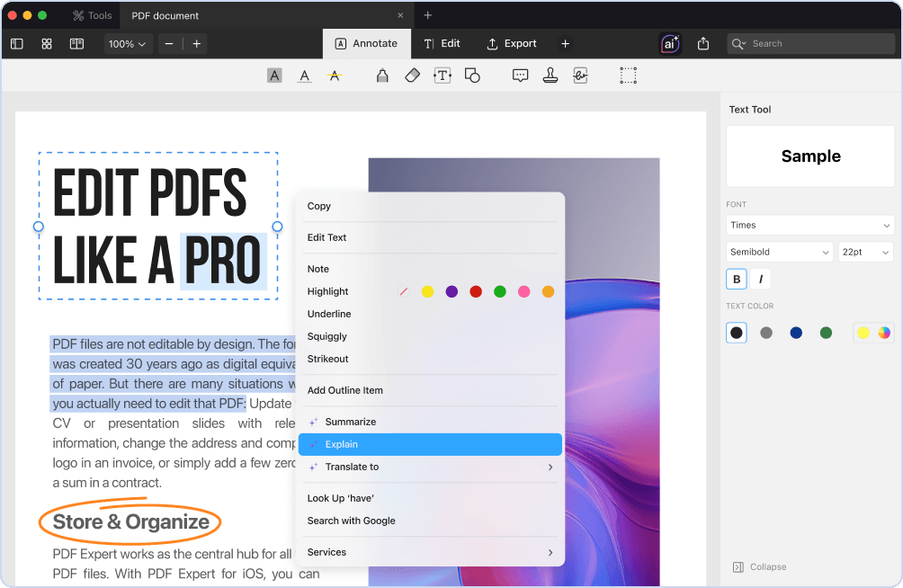The height and width of the screenshot is (588, 903).
Task: Select the Eraser tool
Action: point(412,75)
